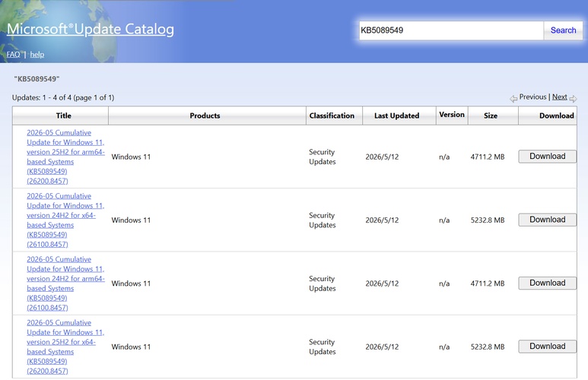The image size is (588, 380).
Task: Open the 24H2 arm64 update (26100.8457) title link
Action: (65, 283)
